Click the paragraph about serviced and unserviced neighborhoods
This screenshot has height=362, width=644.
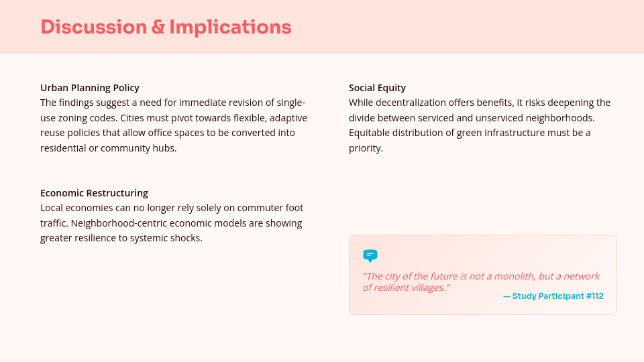pos(479,125)
